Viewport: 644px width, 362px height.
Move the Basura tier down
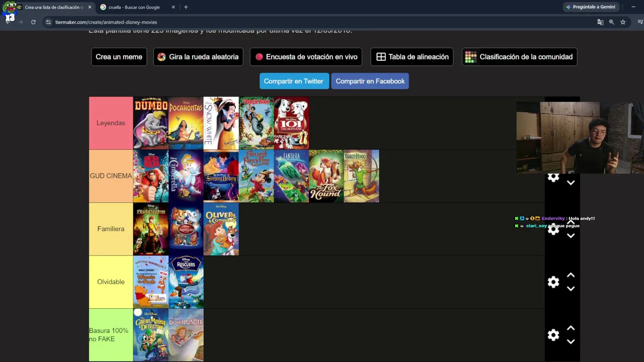click(x=571, y=341)
